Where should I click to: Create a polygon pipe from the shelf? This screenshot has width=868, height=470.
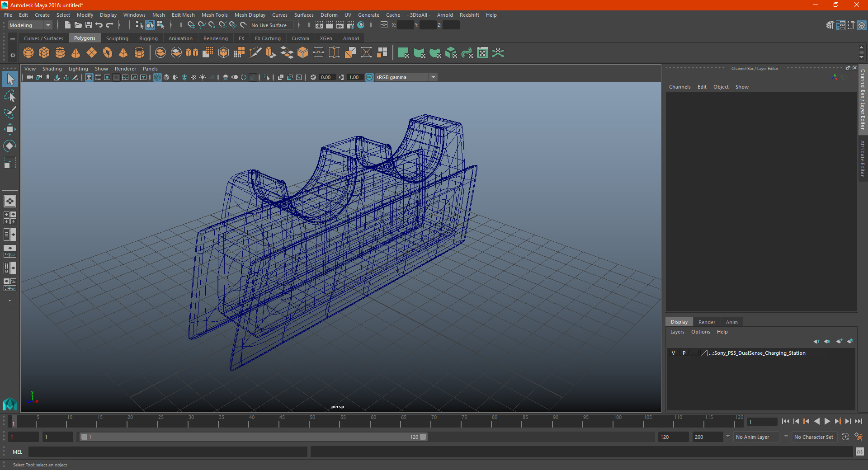tap(139, 53)
